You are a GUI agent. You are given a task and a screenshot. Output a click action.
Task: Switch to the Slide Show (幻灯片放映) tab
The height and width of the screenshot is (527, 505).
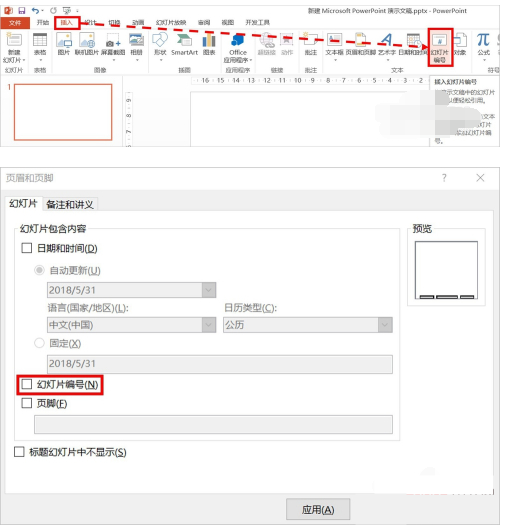(x=171, y=23)
